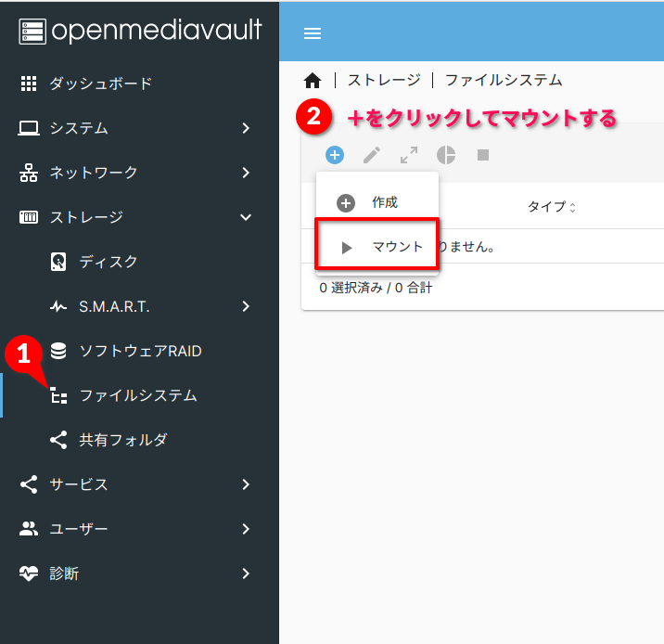
Task: Expand the ユーザー menu chevron
Action: click(x=246, y=529)
